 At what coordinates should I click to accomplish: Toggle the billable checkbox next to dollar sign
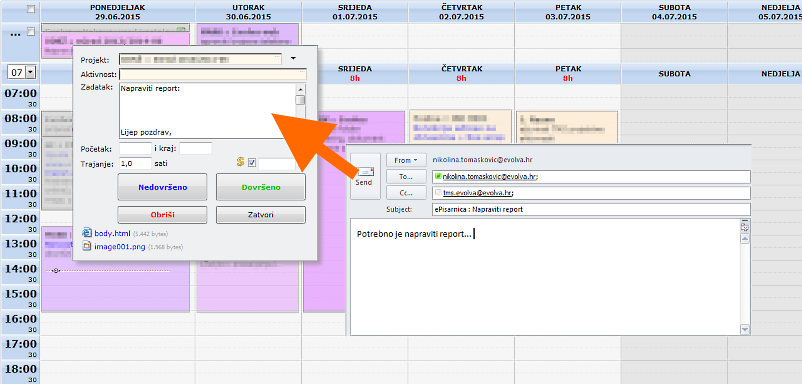click(x=252, y=163)
